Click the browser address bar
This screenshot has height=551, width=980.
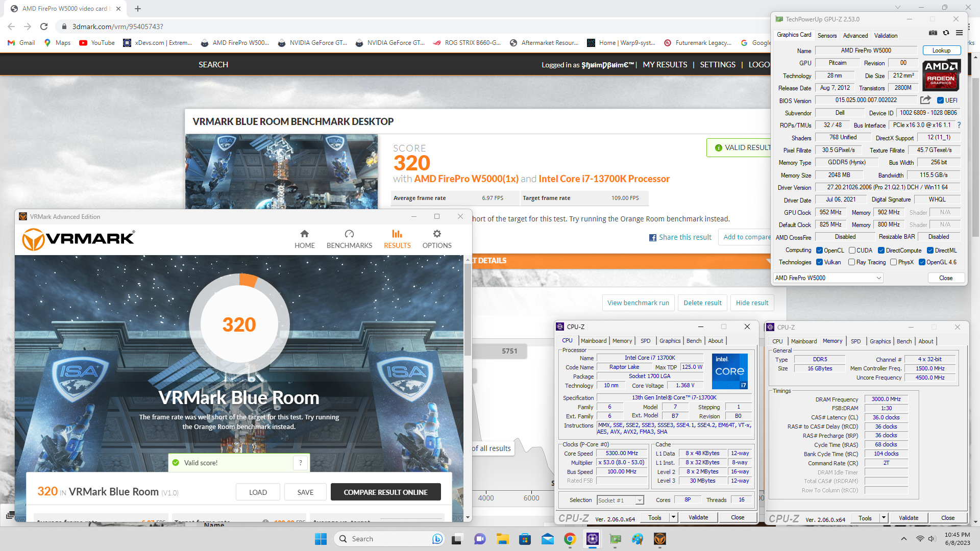pos(408,27)
